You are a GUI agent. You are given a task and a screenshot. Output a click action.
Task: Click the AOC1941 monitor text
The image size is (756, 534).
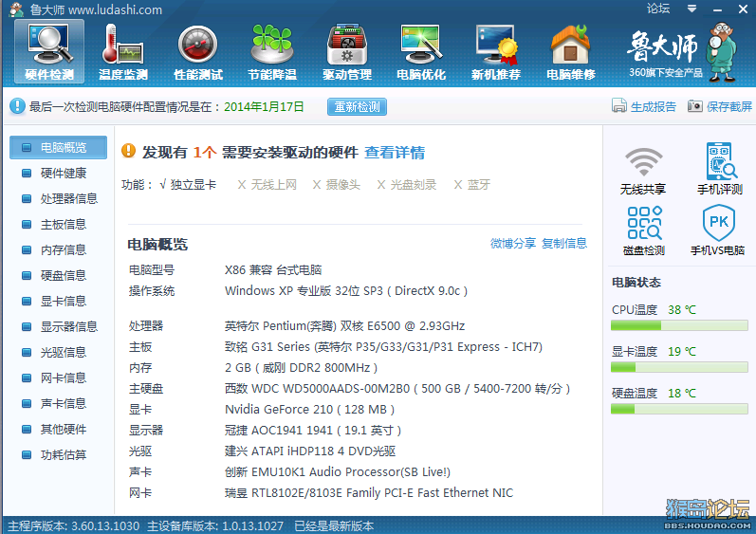click(x=313, y=431)
